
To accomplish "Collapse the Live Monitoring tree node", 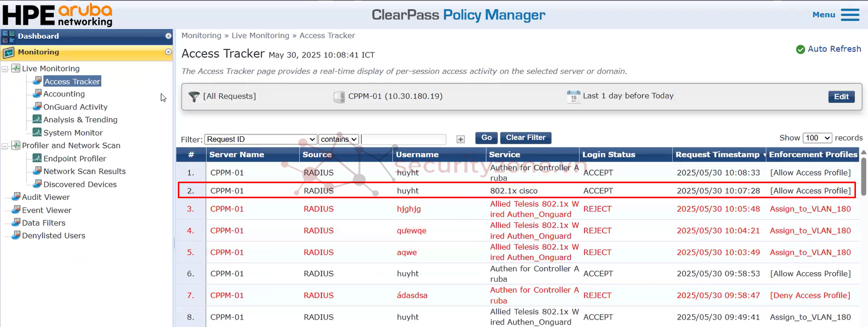I will pyautogui.click(x=5, y=69).
